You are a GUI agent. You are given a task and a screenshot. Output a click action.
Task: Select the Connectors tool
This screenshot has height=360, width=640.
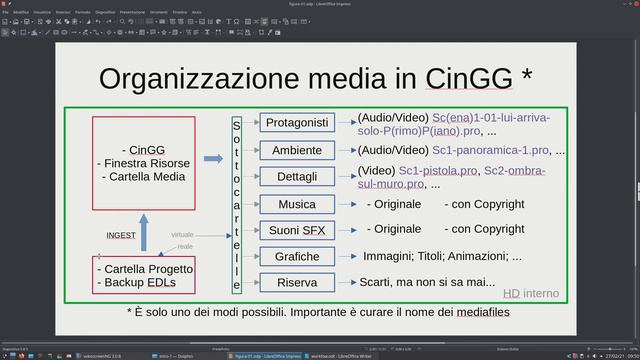coord(96,32)
